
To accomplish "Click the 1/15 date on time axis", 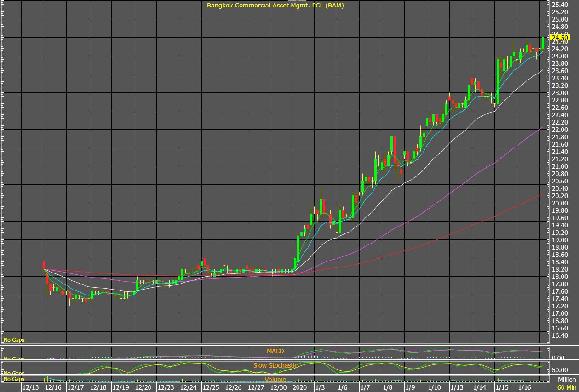I will [501, 388].
